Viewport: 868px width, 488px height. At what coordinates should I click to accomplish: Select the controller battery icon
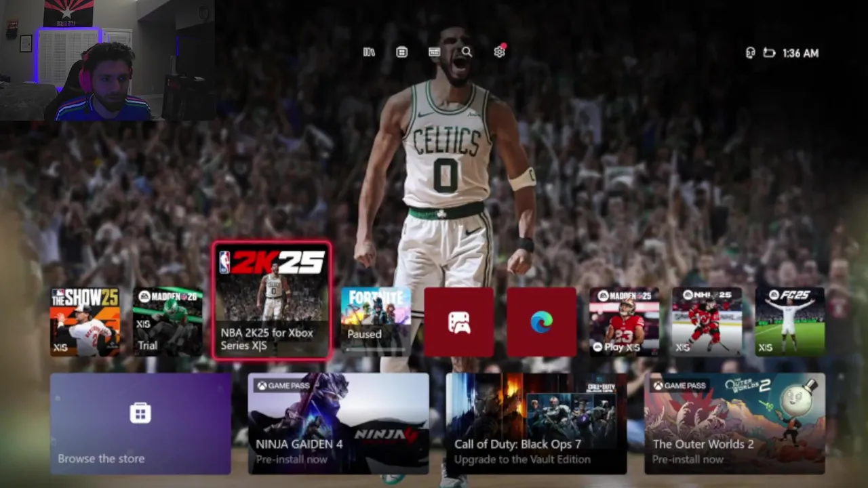tap(769, 53)
